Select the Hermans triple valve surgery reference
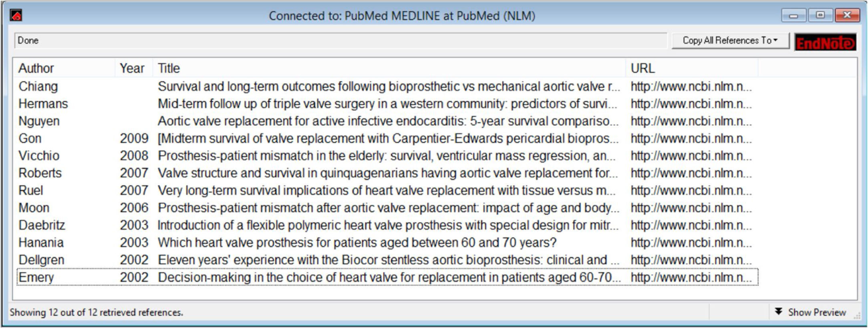 coord(387,104)
